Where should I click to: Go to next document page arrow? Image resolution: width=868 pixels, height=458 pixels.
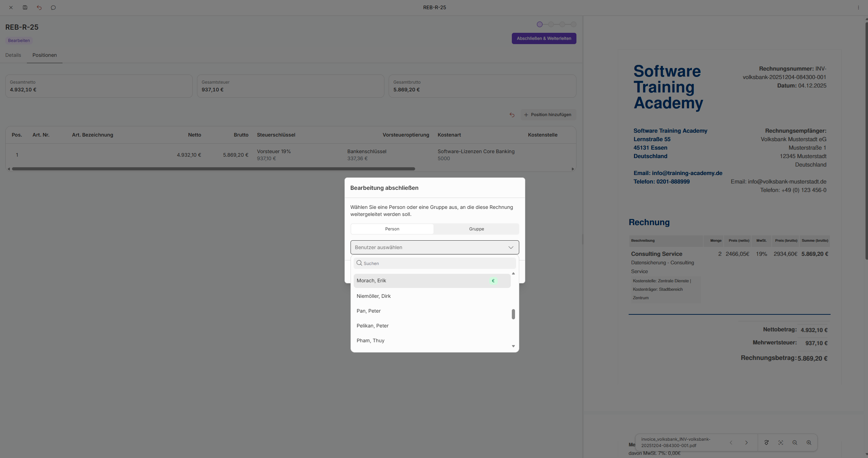click(747, 442)
